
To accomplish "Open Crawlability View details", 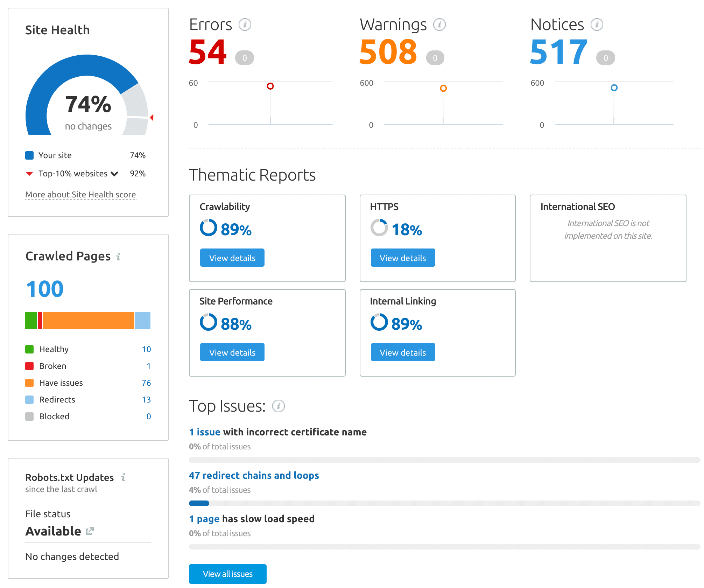I will pyautogui.click(x=232, y=258).
